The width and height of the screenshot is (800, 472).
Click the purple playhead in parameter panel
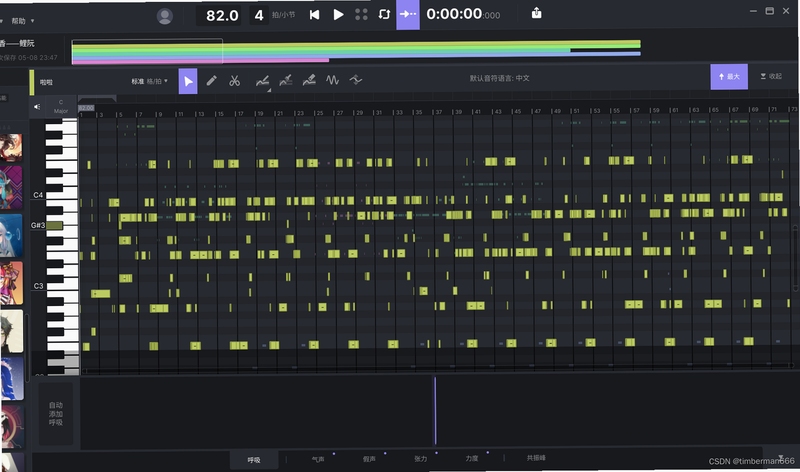click(x=435, y=411)
